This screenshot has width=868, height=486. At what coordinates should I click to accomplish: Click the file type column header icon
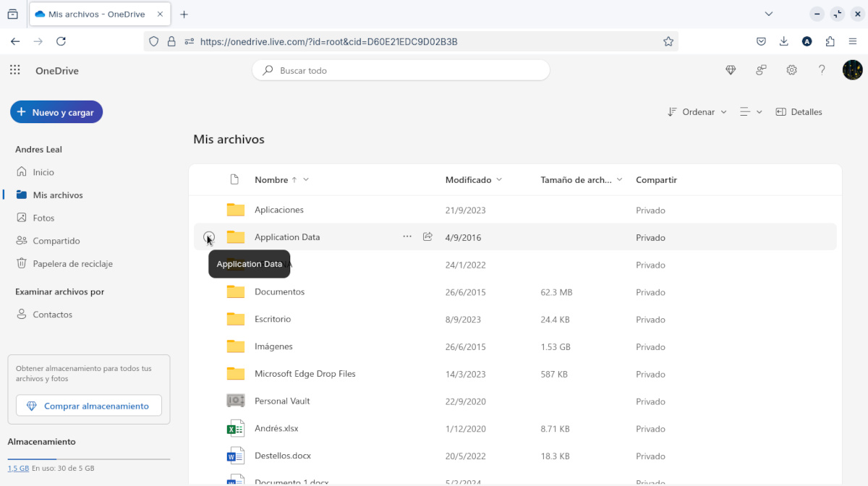234,179
